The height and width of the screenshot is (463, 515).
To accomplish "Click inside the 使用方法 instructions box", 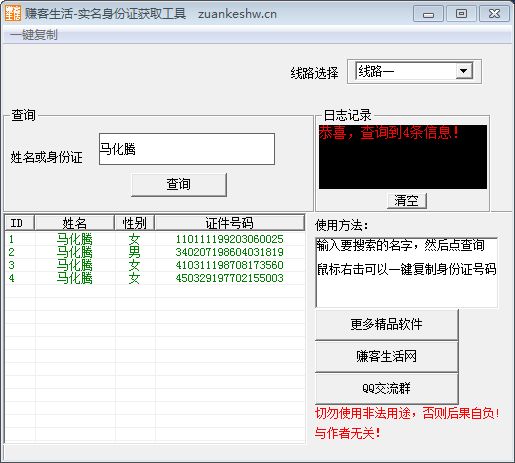I will click(406, 273).
